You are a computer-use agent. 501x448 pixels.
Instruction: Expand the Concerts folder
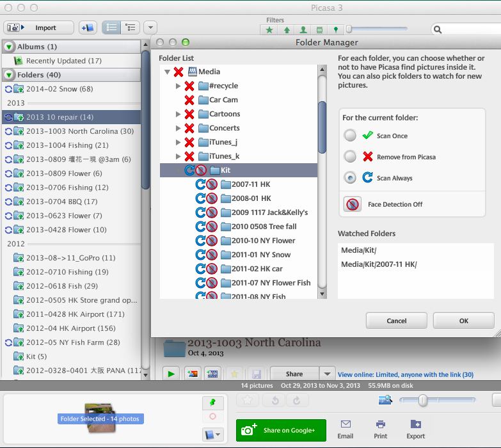[179, 128]
